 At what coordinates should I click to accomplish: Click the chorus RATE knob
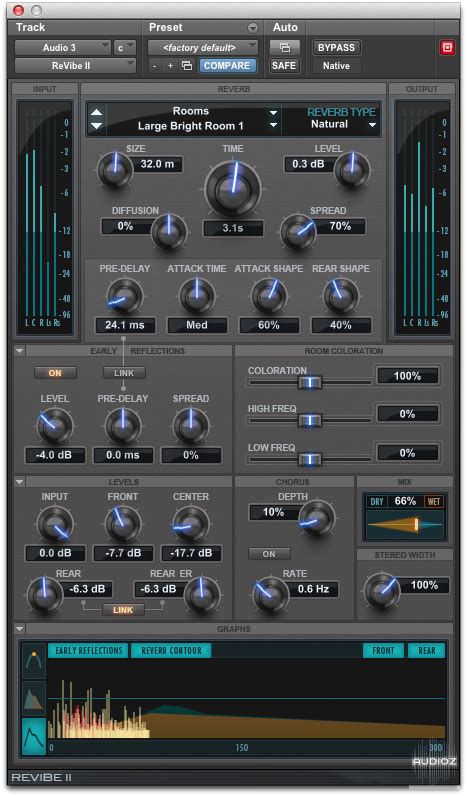point(270,594)
